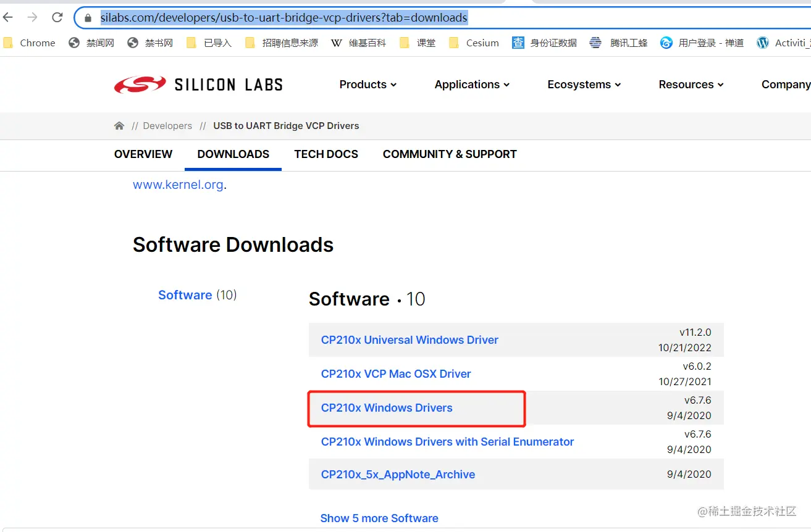Expand the Resources menu
Viewport: 811px width, 532px height.
[691, 85]
